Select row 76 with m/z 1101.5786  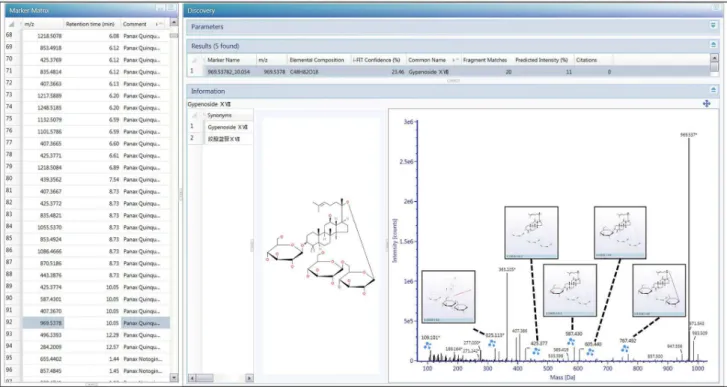(88, 132)
